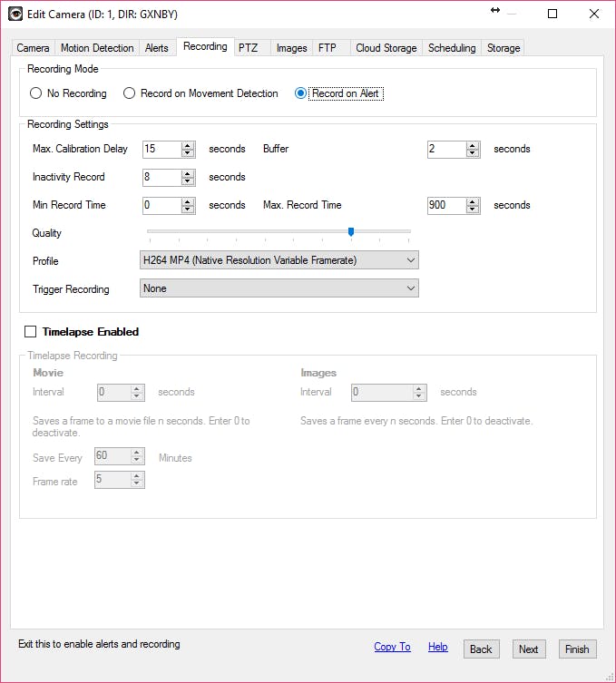Increase Buffer seconds with up arrow
Viewport: 616px width, 683px height.
pyautogui.click(x=473, y=145)
